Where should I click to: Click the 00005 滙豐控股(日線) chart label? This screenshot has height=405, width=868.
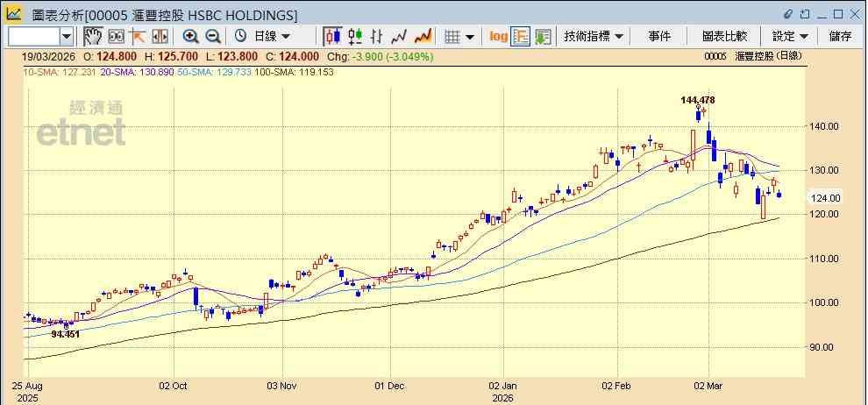(x=753, y=56)
